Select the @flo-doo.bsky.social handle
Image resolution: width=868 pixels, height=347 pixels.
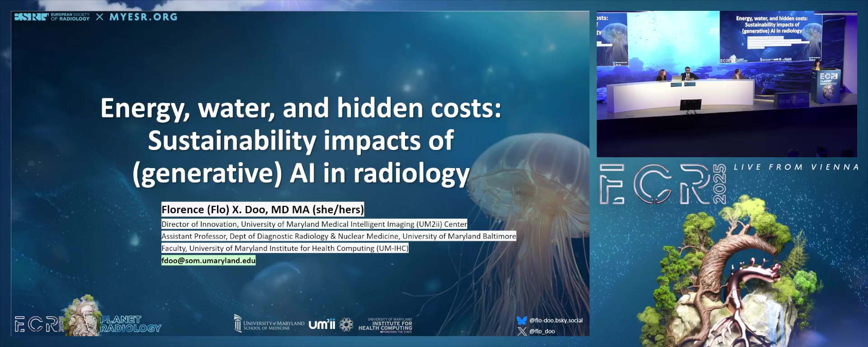tap(556, 320)
